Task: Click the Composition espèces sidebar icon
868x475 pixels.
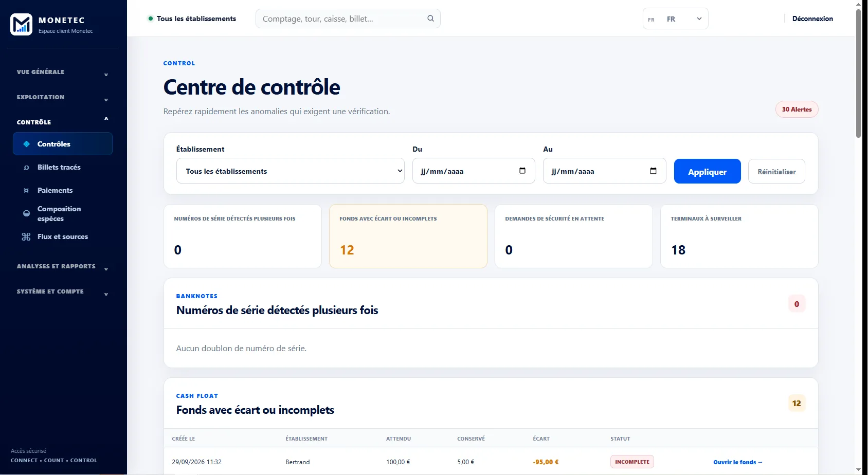Action: pos(26,213)
